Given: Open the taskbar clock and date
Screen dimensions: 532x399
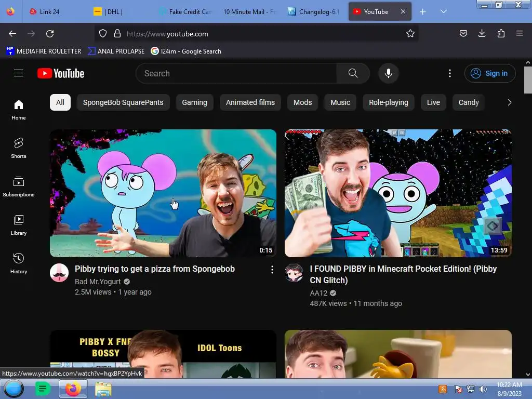Looking at the screenshot, I should (509, 389).
